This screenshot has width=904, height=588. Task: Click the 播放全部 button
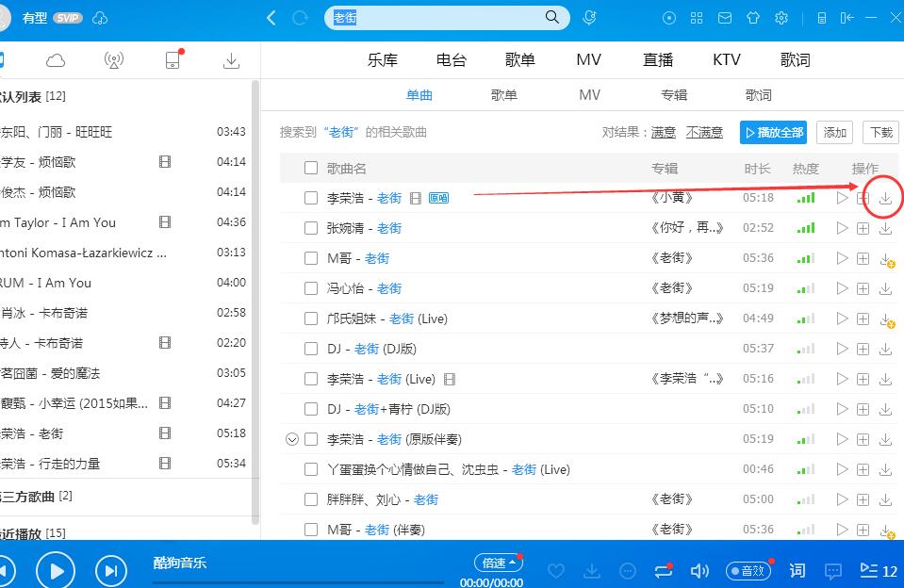(773, 133)
